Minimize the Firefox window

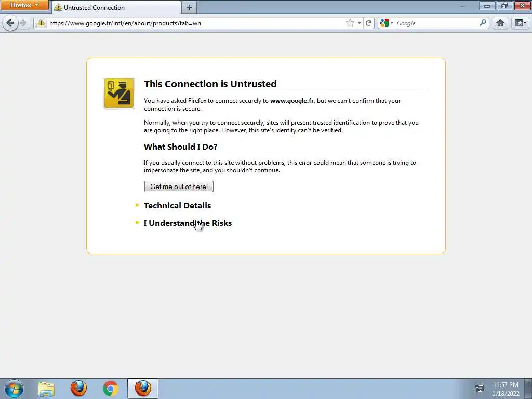[487, 5]
